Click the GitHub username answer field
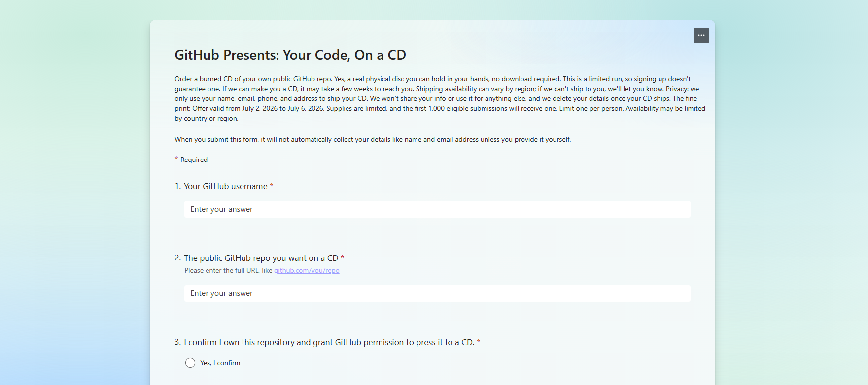This screenshot has height=385, width=868. tap(437, 209)
